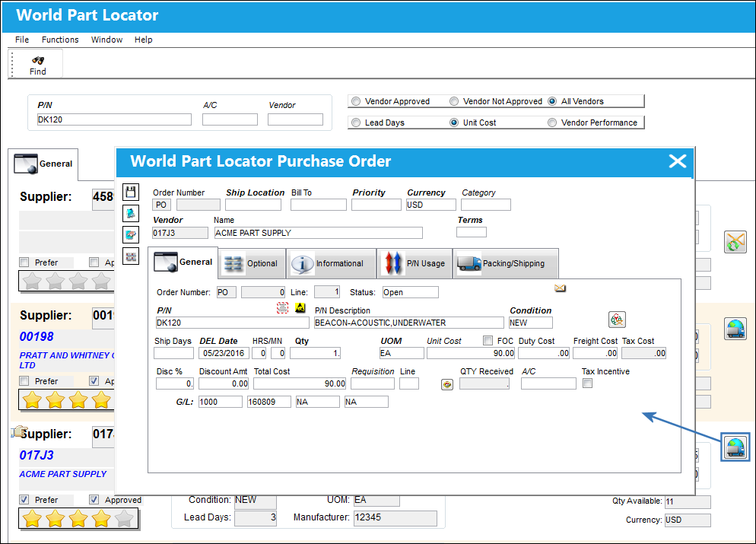The width and height of the screenshot is (756, 544).
Task: Select the Vendor Approved radio button
Action: tap(356, 101)
